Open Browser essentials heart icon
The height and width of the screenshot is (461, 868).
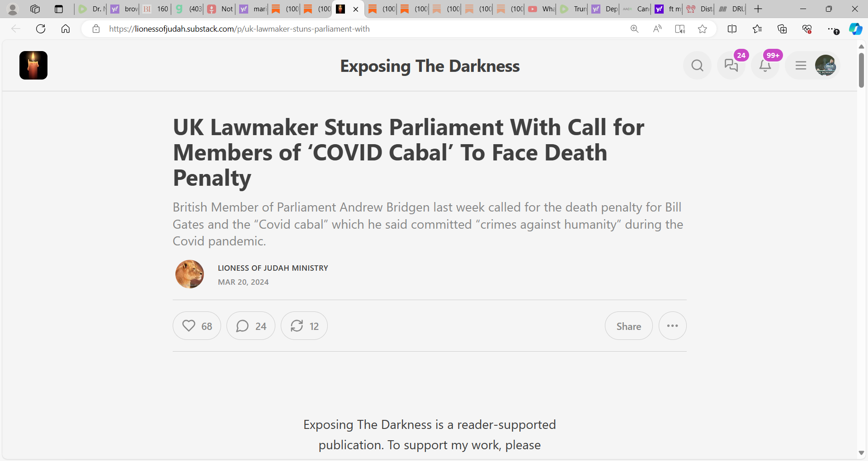tap(807, 29)
